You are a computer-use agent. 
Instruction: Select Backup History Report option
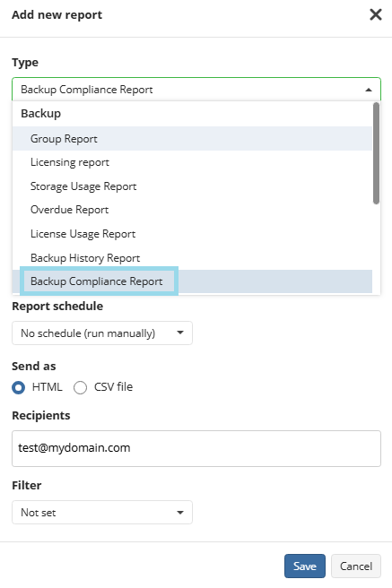click(192, 257)
